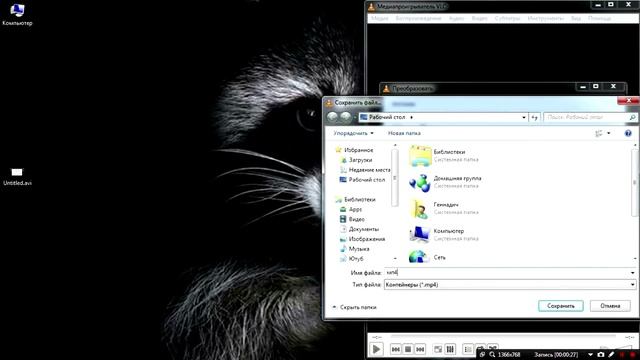640x360 pixels.
Task: Click the VLC seek bar
Action: (x=503, y=336)
